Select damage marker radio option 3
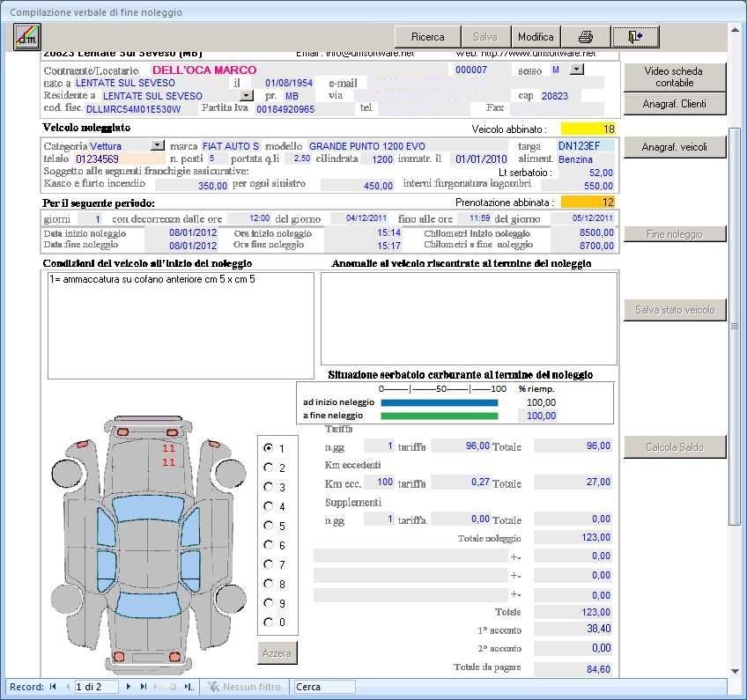 pos(268,487)
